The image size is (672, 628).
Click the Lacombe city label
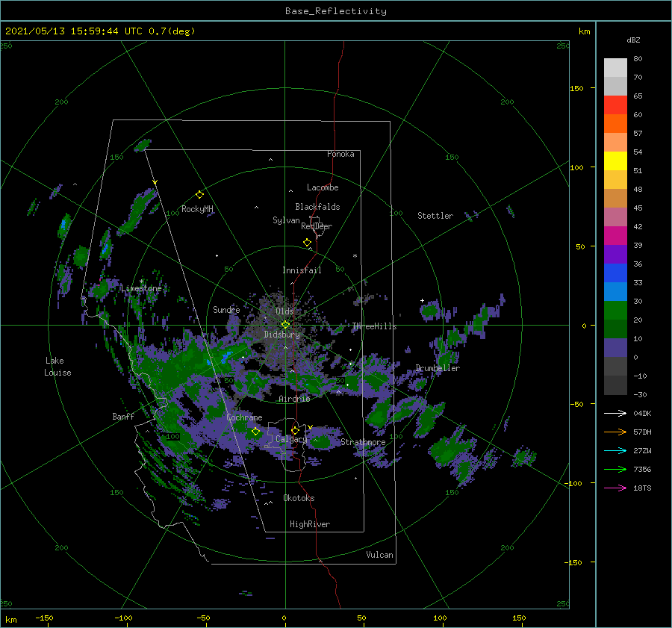pyautogui.click(x=323, y=187)
